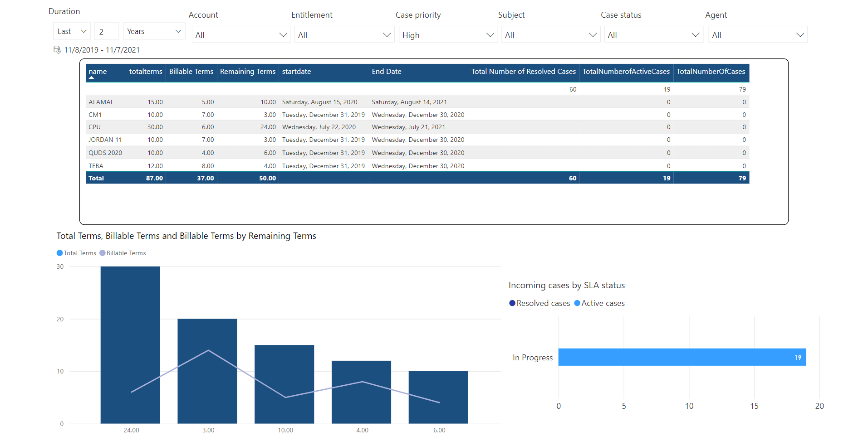Screen dimensions: 868x441
Task: Open the Account filter dropdown
Action: click(x=241, y=35)
